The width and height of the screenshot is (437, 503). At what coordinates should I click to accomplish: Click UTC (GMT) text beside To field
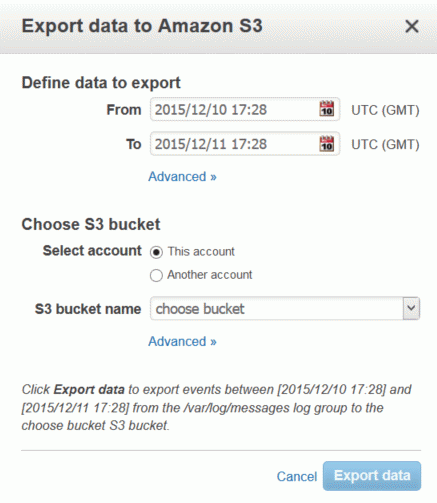coord(385,145)
